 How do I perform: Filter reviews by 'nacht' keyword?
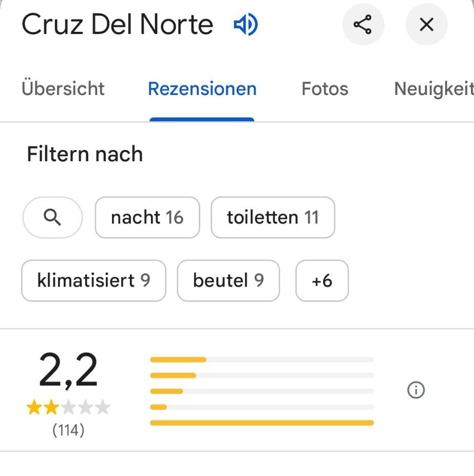click(147, 218)
